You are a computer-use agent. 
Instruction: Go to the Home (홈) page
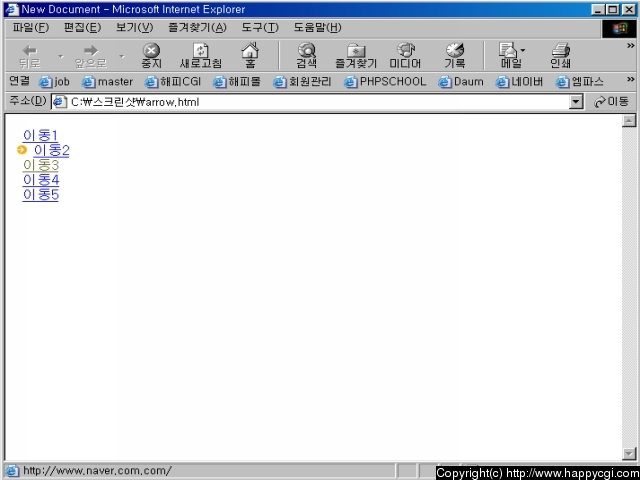[250, 56]
